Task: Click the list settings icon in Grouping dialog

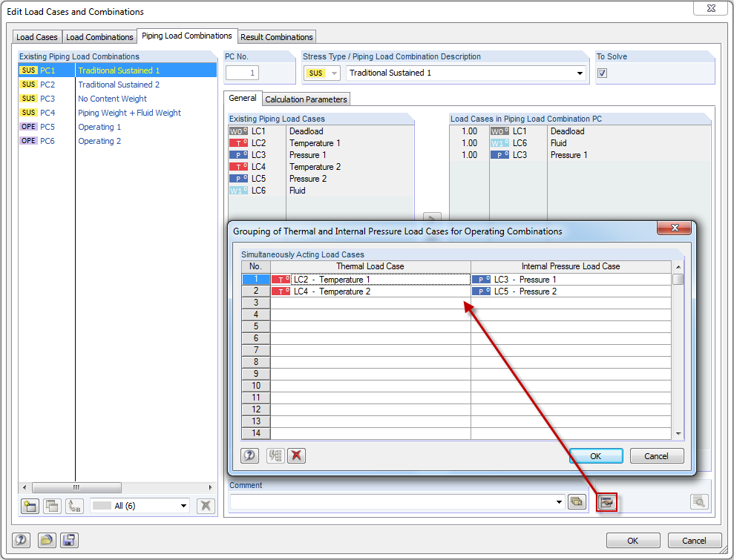Action: tap(275, 455)
